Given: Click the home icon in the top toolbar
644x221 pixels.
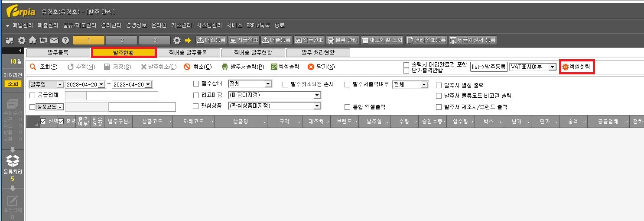Looking at the screenshot, I should click(33, 40).
